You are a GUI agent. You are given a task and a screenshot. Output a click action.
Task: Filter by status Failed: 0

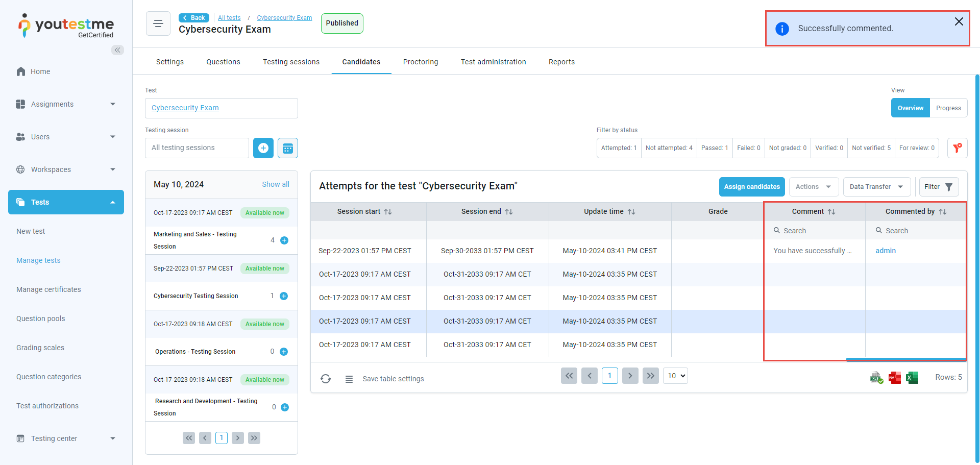point(749,148)
